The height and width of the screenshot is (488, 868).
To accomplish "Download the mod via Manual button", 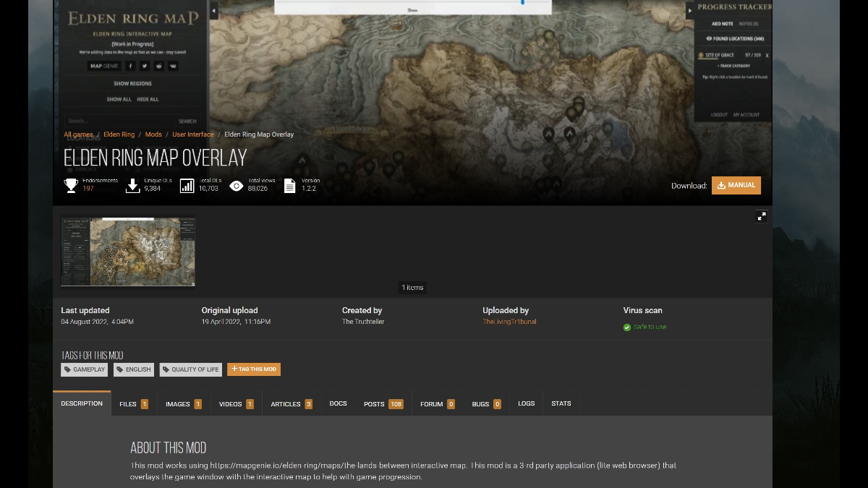I will click(x=736, y=185).
